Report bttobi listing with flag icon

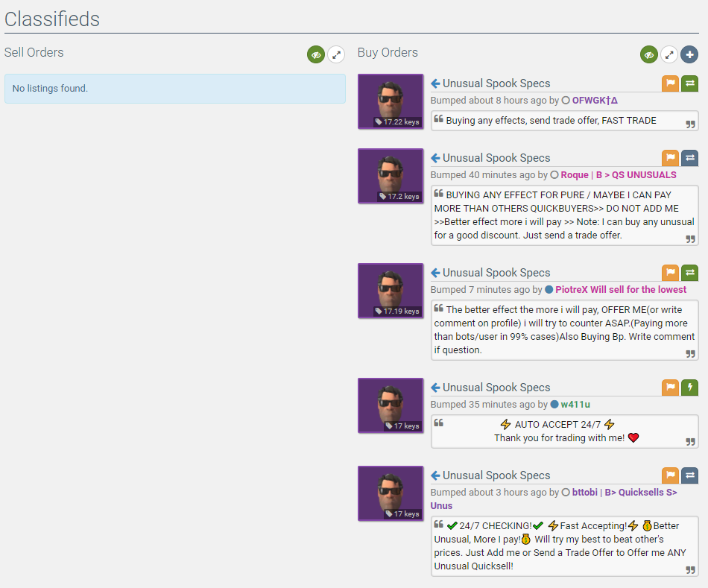pos(671,475)
